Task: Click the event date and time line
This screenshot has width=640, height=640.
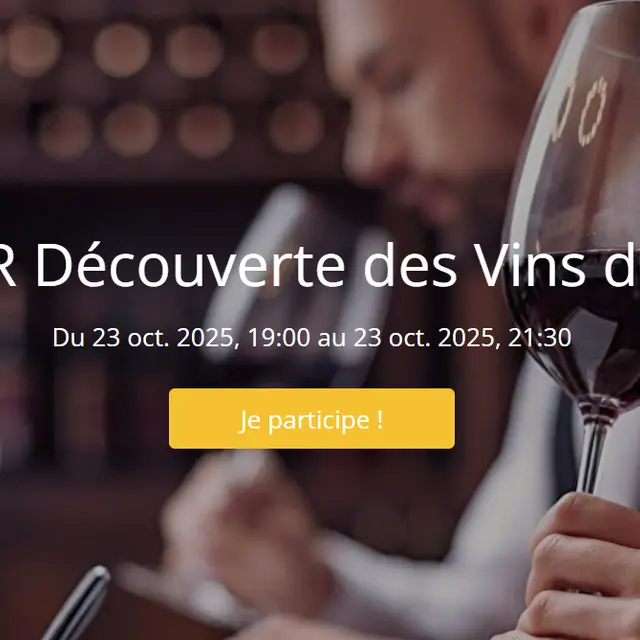Action: [x=312, y=338]
